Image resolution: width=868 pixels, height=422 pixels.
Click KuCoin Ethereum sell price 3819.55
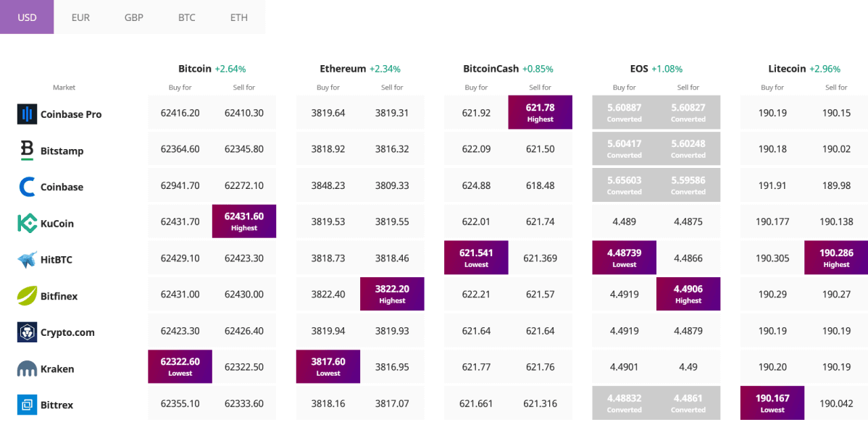point(392,221)
